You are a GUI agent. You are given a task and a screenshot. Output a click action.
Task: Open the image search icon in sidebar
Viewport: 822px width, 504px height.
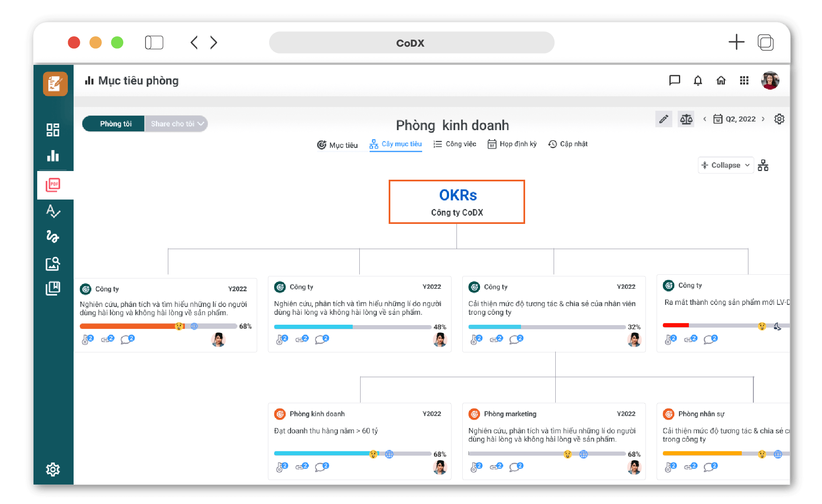coord(53,263)
